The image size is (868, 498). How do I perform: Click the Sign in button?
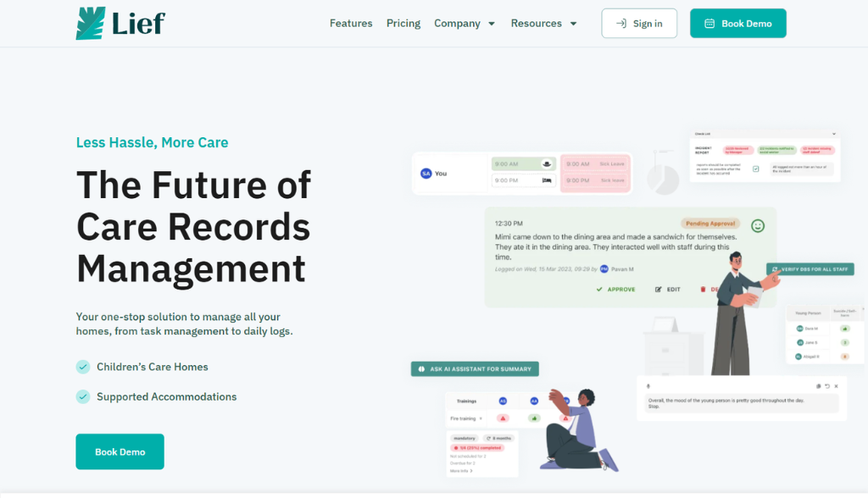(639, 24)
